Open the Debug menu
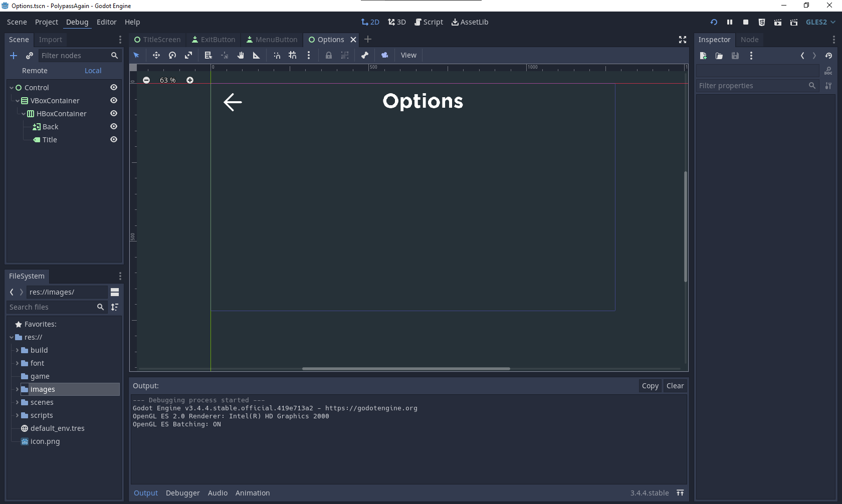The width and height of the screenshot is (842, 504). point(77,22)
